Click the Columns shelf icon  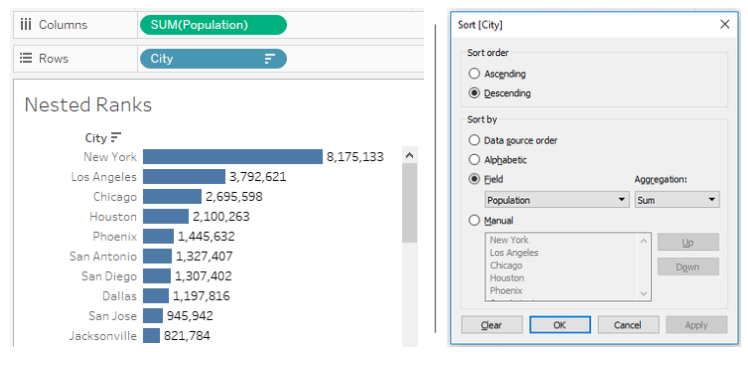click(x=25, y=25)
